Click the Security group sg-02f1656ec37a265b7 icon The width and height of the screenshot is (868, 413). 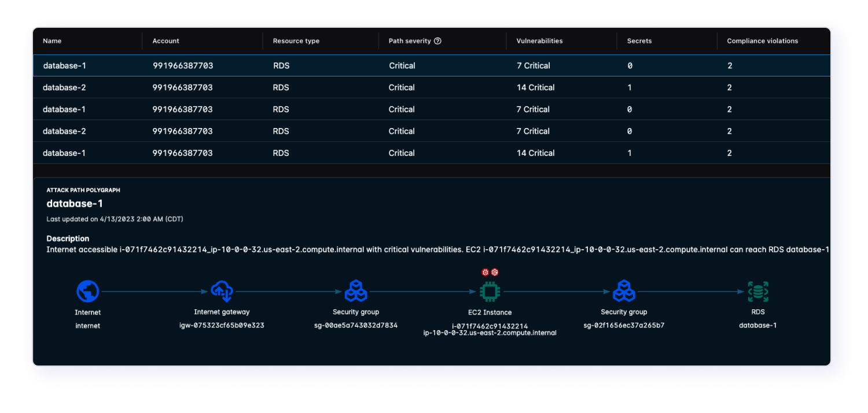click(624, 291)
